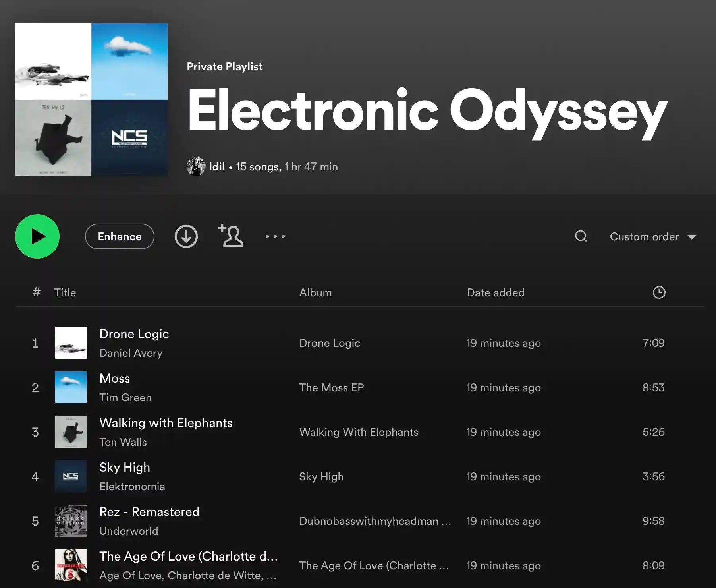Screen dimensions: 716x588
Task: Select the Sky High track title
Action: pyautogui.click(x=125, y=468)
